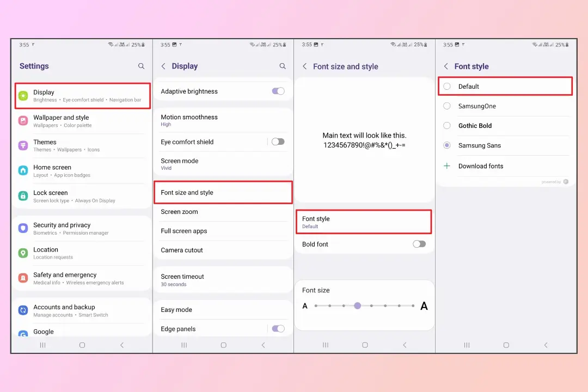Viewport: 588px width, 392px height.
Task: Open Security and privacy settings
Action: (82, 228)
